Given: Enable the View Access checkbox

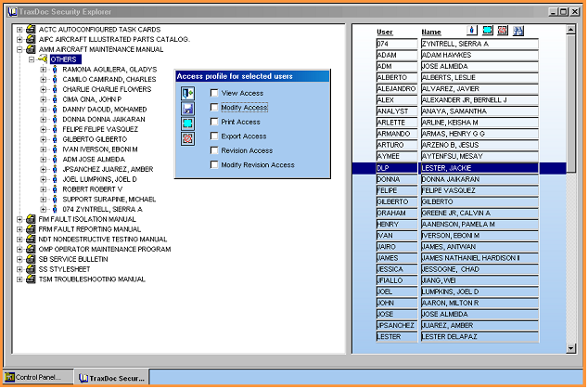Looking at the screenshot, I should pyautogui.click(x=214, y=94).
